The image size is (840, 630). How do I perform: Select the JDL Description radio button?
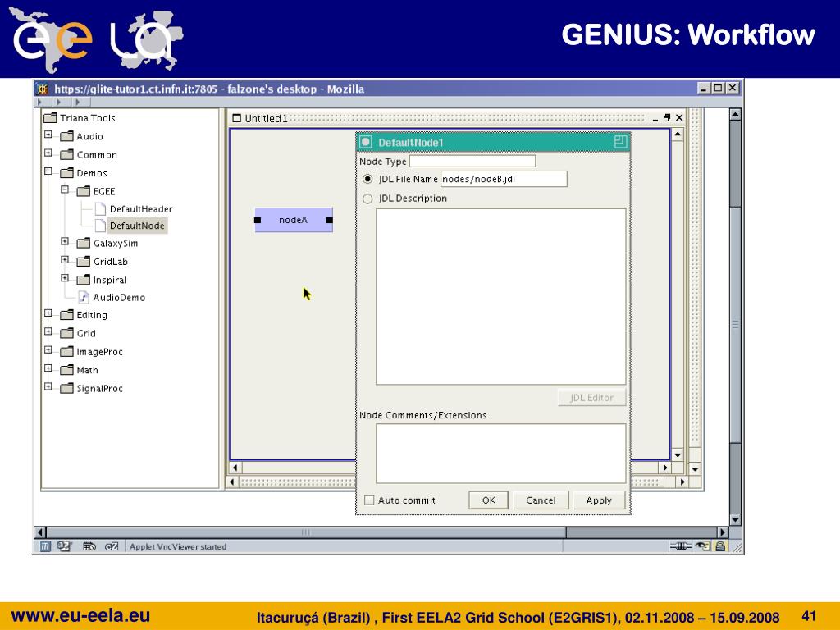pyautogui.click(x=367, y=199)
